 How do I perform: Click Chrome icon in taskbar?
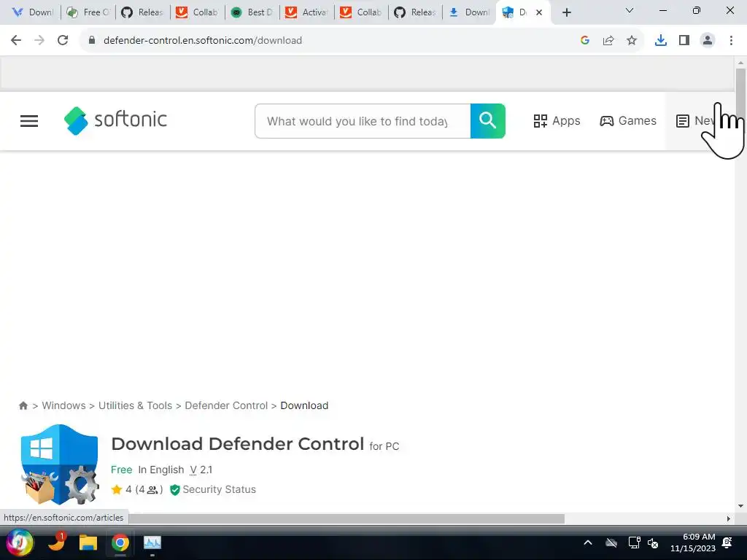[120, 542]
